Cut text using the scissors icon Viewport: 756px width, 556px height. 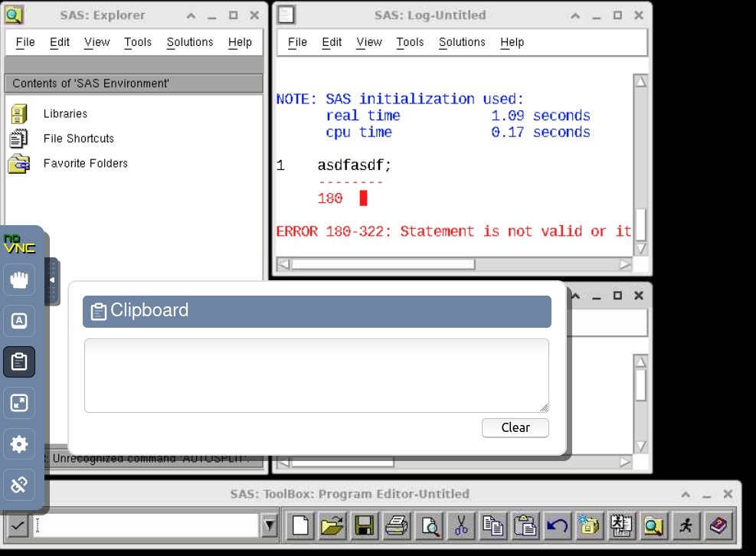point(461,526)
